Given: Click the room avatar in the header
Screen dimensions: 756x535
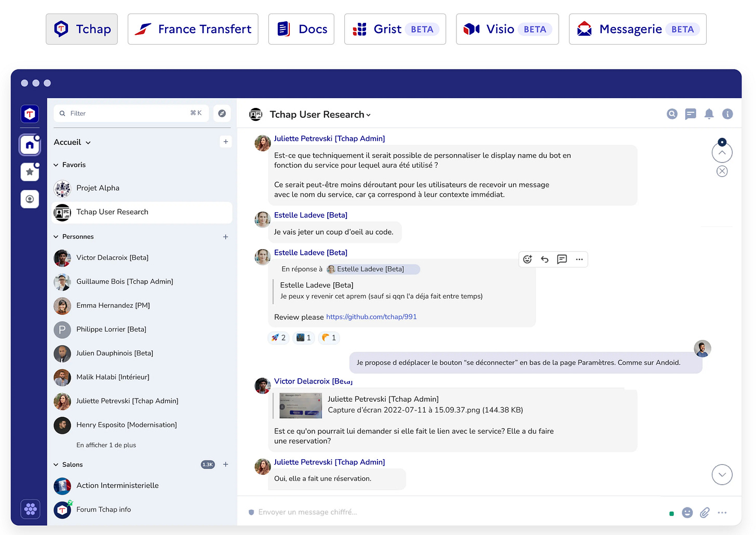Looking at the screenshot, I should click(256, 114).
